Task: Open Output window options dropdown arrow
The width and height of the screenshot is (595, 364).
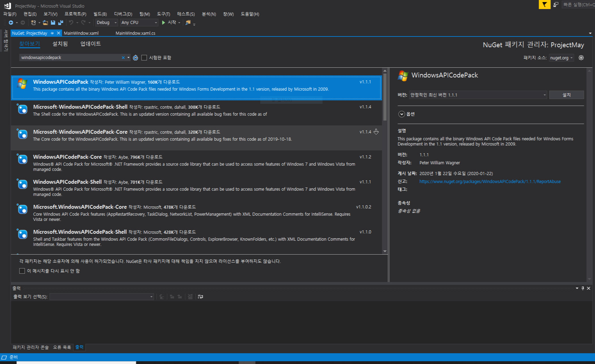Action: [x=577, y=288]
